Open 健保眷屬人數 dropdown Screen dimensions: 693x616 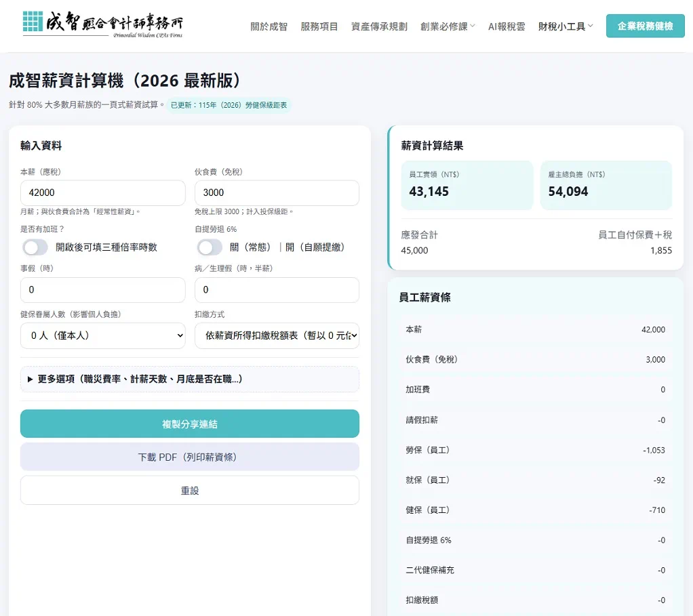click(102, 335)
